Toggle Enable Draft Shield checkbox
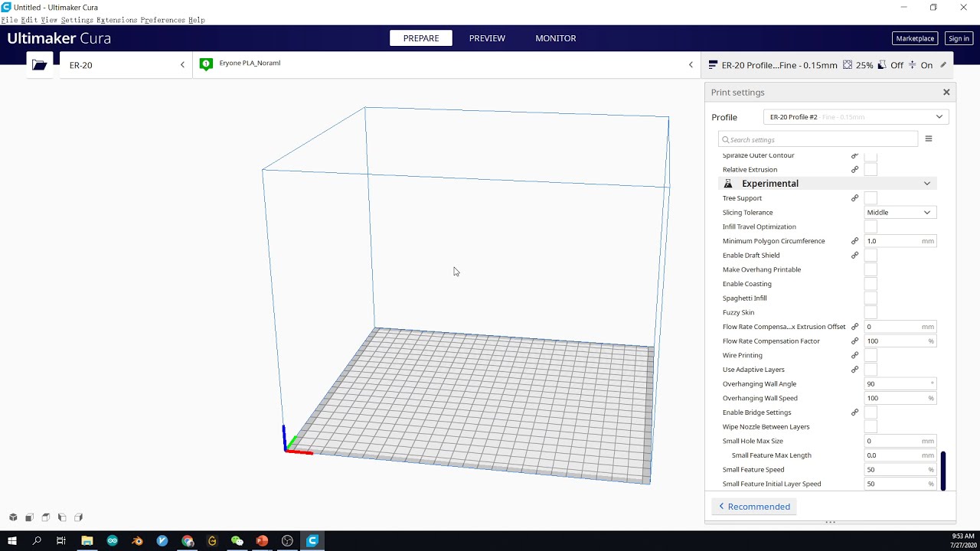 [x=871, y=256]
